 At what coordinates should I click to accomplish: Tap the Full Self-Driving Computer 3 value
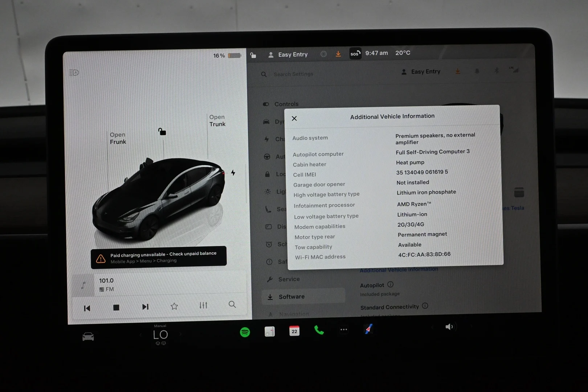click(433, 152)
